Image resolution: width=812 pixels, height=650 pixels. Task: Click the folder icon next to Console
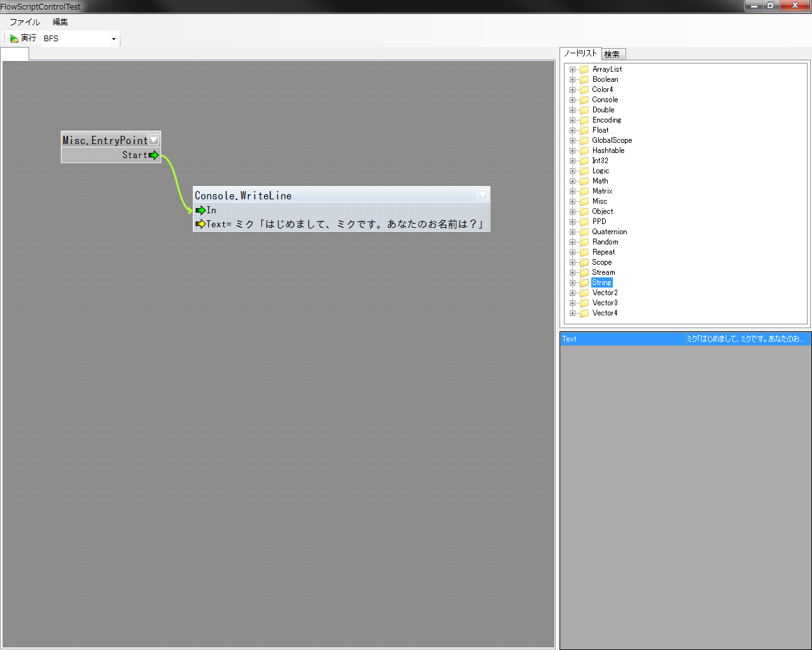(x=584, y=100)
